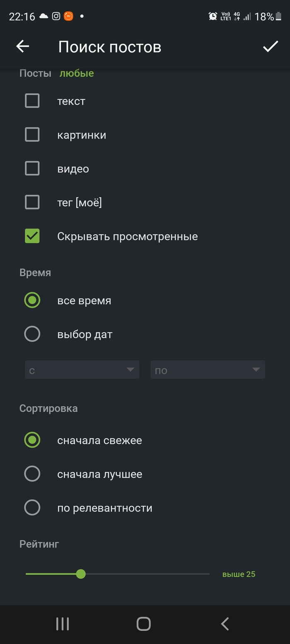Viewport: 290px width, 644px height.
Task: Tick the "видео" checkbox
Action: click(32, 169)
